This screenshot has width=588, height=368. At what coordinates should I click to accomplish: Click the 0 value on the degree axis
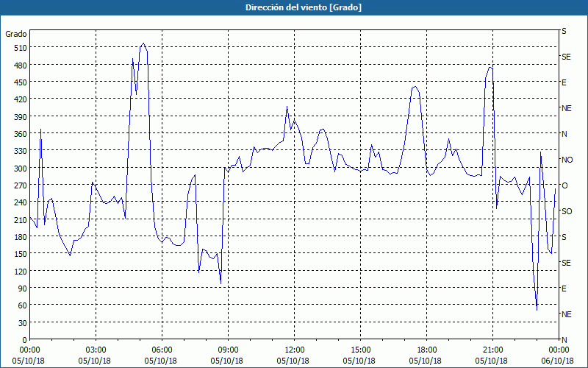[x=25, y=340]
